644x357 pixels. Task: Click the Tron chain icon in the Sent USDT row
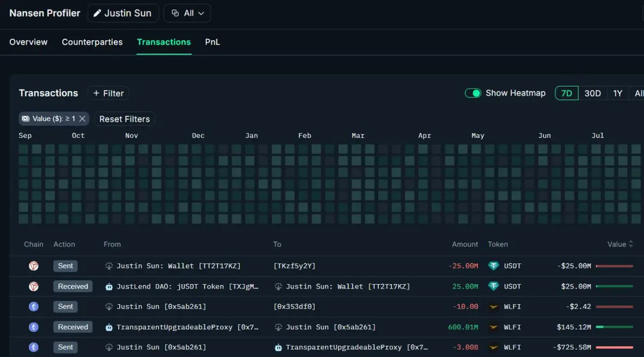click(33, 266)
